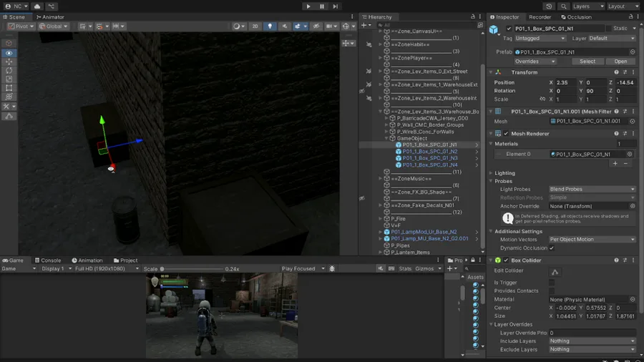Switch to the Animator tab

[50, 17]
